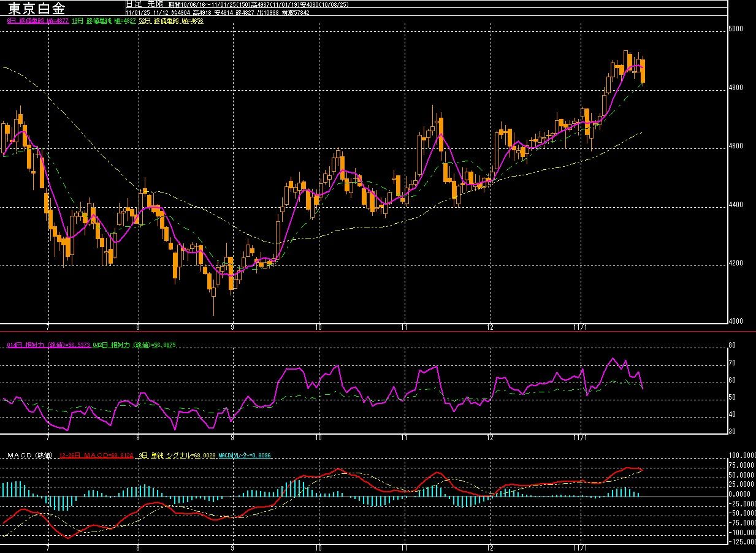Click the 100.0000 level on MACD axis
Screen dimensions: 756x553
741,456
